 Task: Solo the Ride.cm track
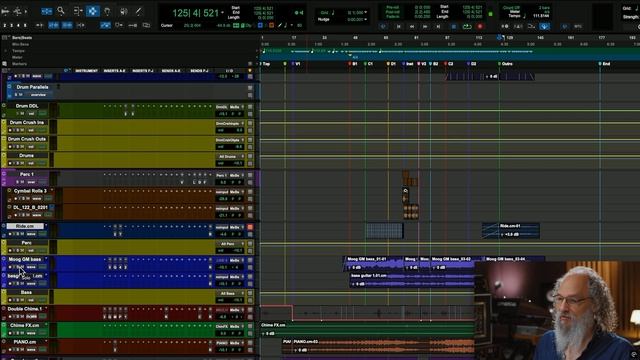(18, 234)
